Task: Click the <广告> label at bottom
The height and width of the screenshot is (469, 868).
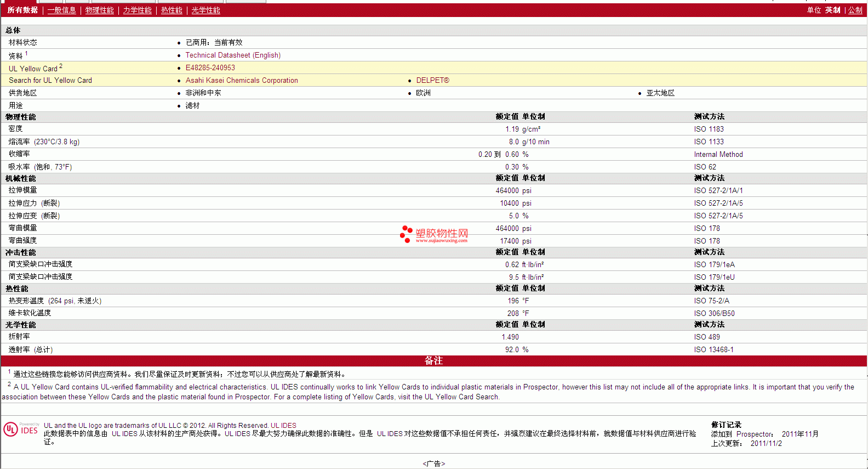Action: pyautogui.click(x=434, y=464)
